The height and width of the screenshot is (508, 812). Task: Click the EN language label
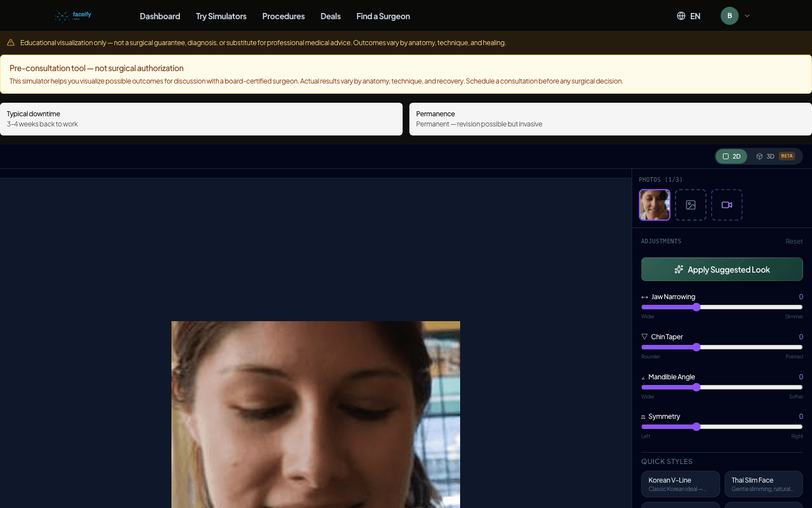click(695, 16)
